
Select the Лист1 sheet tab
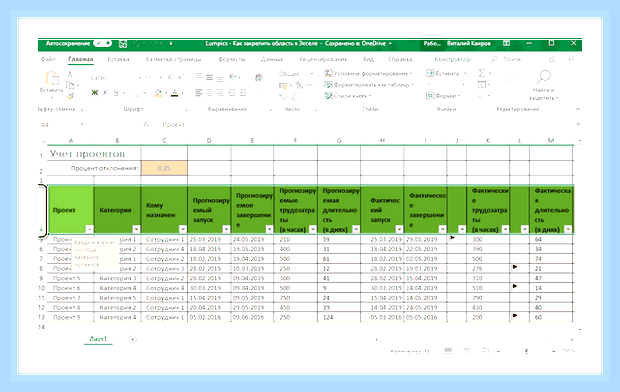tap(98, 339)
